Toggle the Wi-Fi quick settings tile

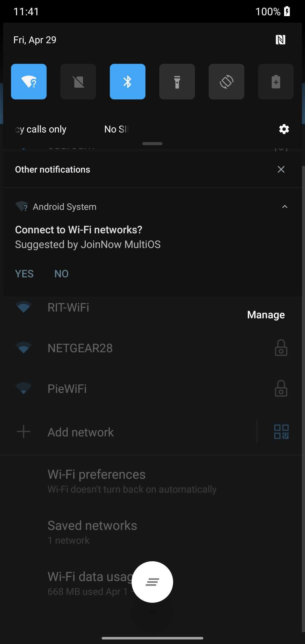click(29, 82)
